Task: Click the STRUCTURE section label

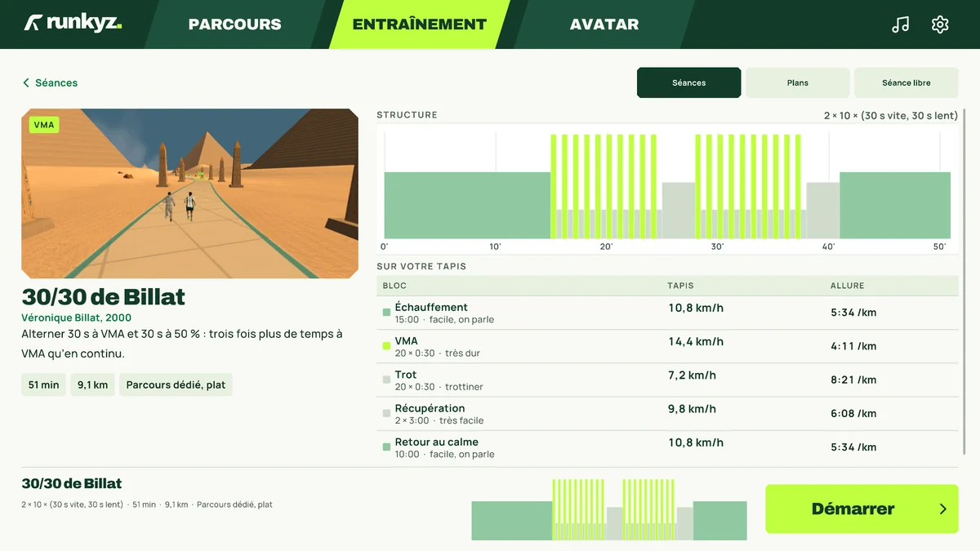Action: coord(408,115)
